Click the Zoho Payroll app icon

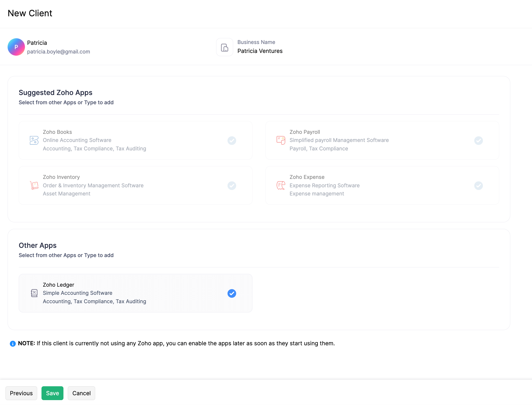[x=281, y=140]
